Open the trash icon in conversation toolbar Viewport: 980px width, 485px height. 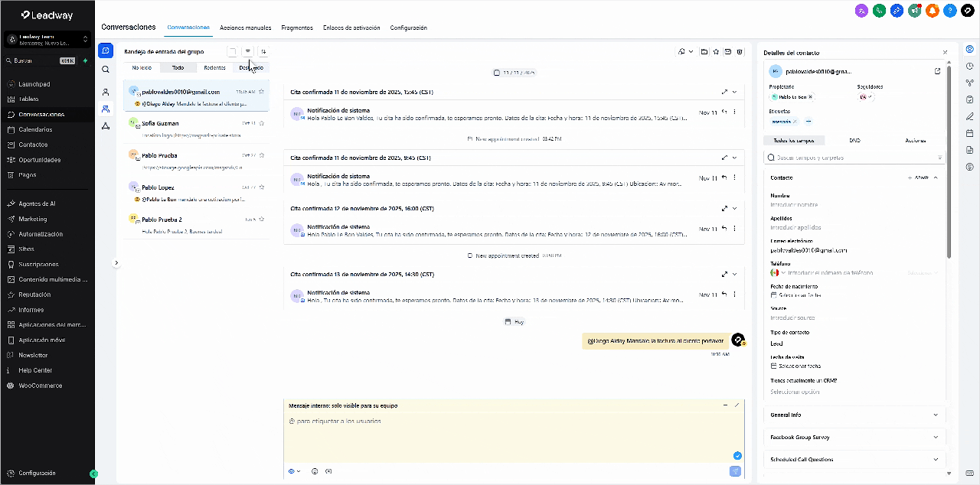740,52
